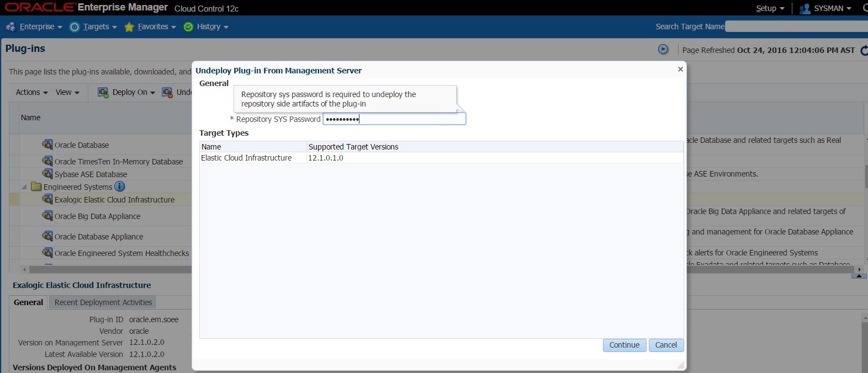The height and width of the screenshot is (373, 868).
Task: Select the Elastic Cloud Infrastructure target row
Action: pyautogui.click(x=441, y=158)
